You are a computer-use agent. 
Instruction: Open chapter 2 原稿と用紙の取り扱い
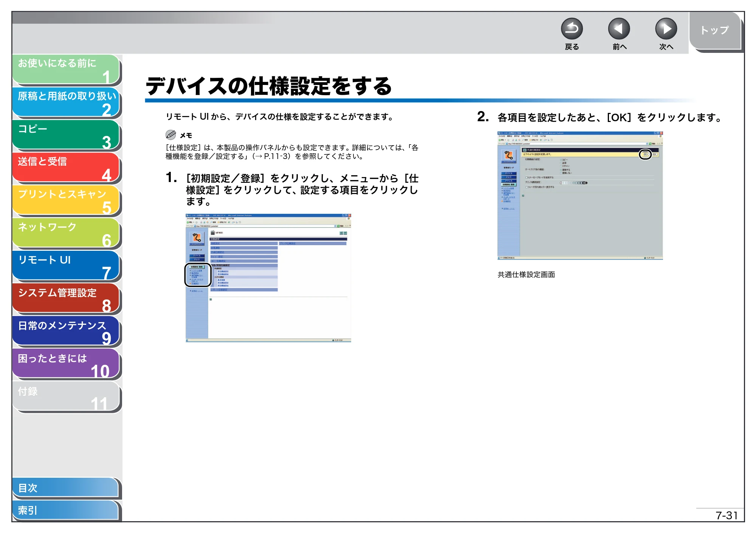pyautogui.click(x=66, y=102)
